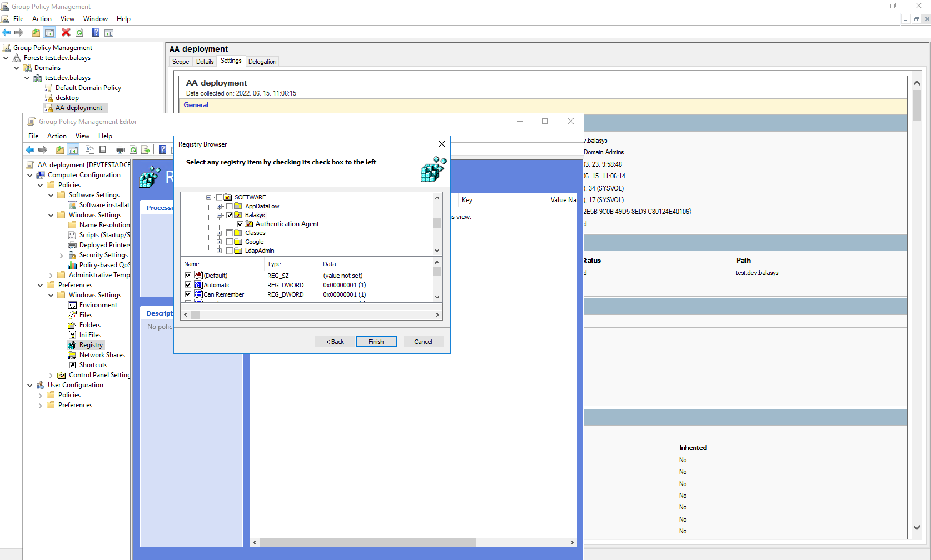Click red X delete icon in Group Policy Management toolbar
The height and width of the screenshot is (560, 931).
(66, 32)
